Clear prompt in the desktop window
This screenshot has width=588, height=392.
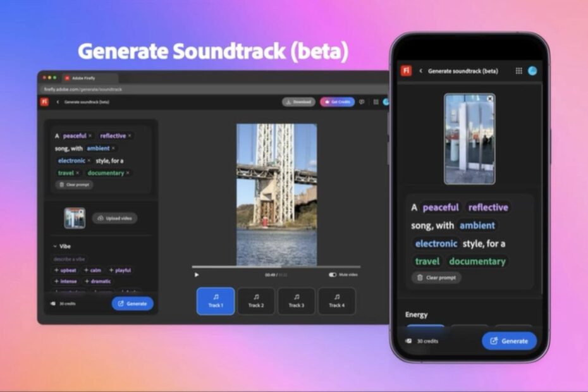(74, 185)
